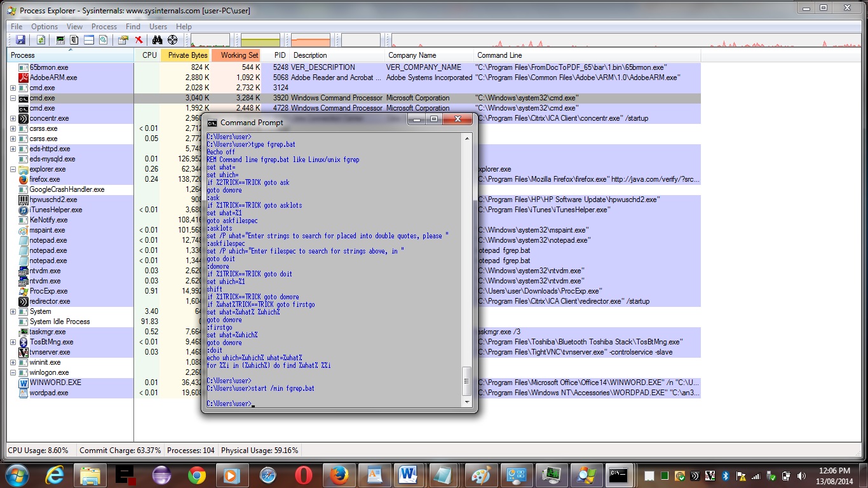868x488 pixels.
Task: Sort by Working Set column header
Action: click(239, 55)
